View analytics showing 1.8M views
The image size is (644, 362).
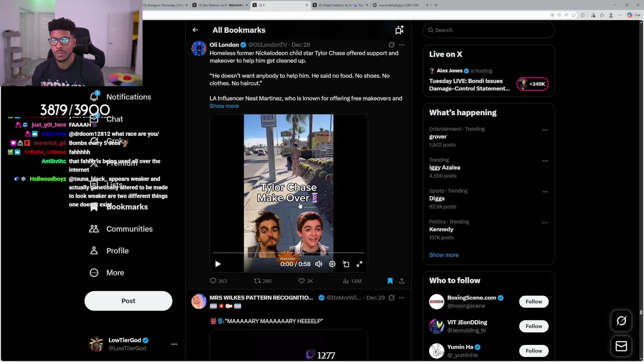point(352,281)
